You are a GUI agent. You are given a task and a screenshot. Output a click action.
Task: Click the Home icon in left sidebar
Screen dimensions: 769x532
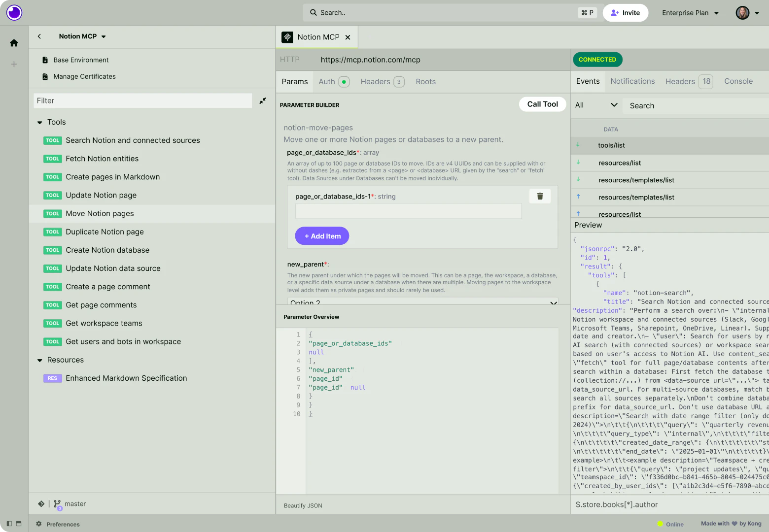[14, 43]
